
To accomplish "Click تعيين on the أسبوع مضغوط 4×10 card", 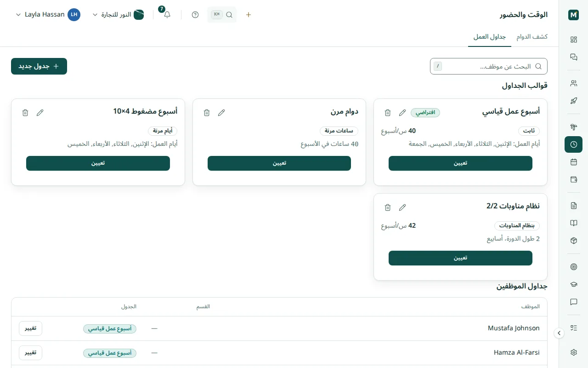I will click(x=98, y=163).
